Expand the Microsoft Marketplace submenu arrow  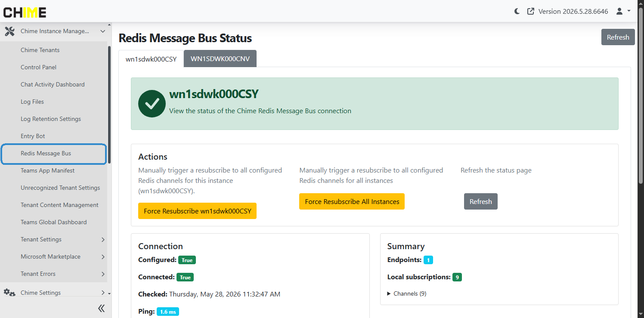pos(103,257)
